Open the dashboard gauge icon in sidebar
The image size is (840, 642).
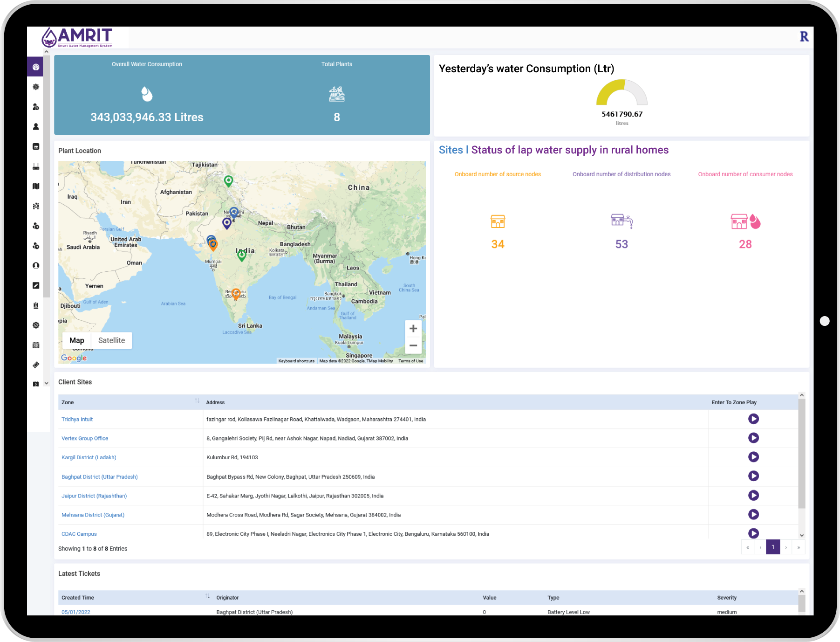tap(36, 67)
